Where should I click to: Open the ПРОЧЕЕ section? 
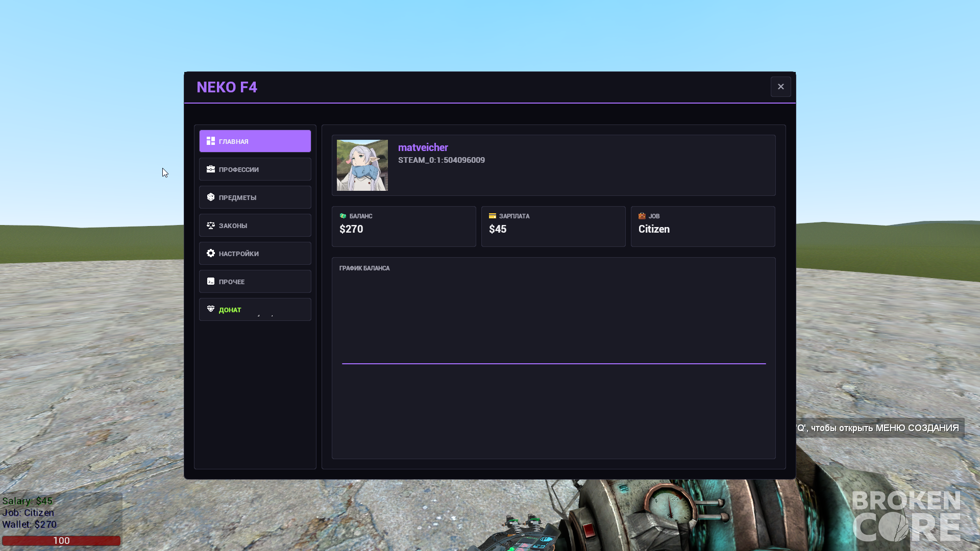(255, 282)
